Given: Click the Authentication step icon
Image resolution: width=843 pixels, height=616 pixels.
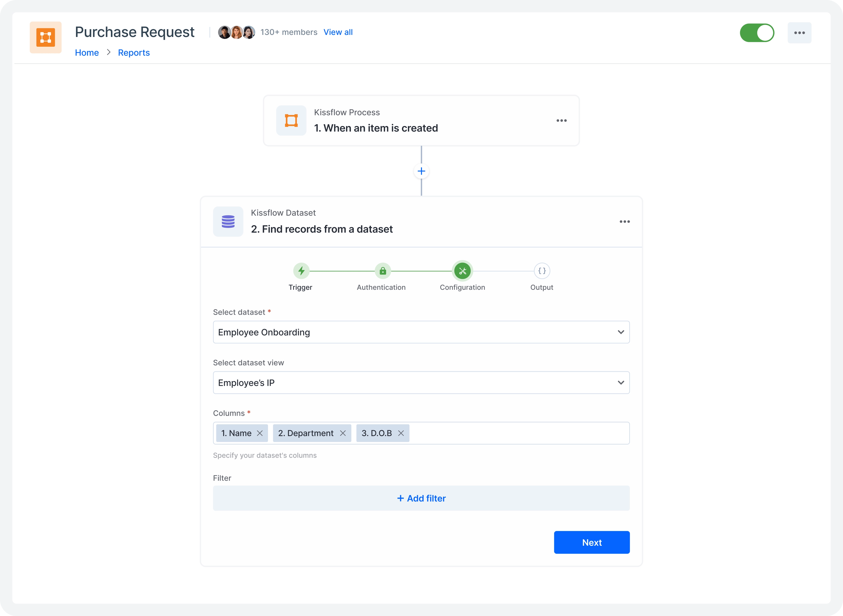Looking at the screenshot, I should point(381,270).
